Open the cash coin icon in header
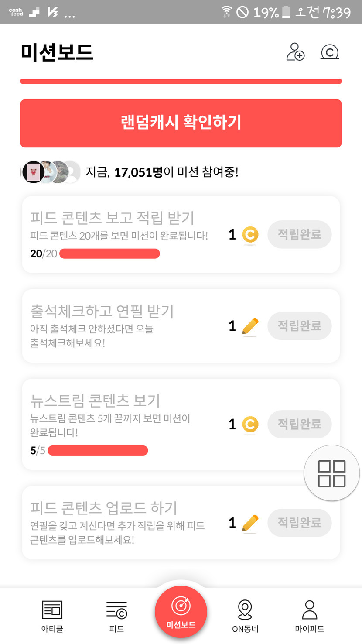Image resolution: width=362 pixels, height=644 pixels. [330, 52]
